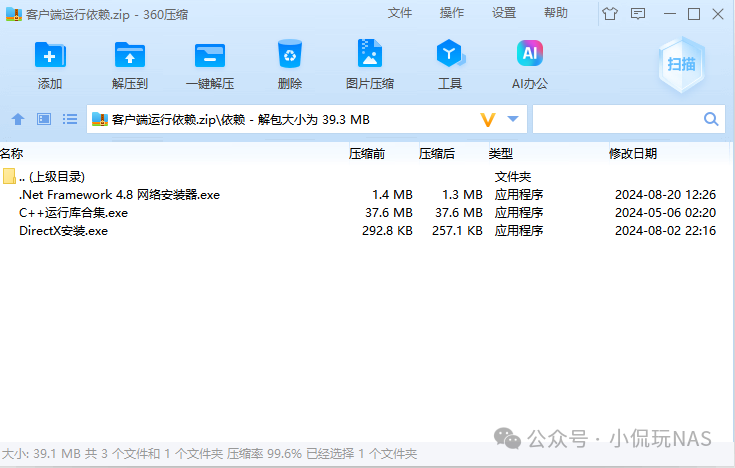The image size is (735, 468).
Task: Expand the address path dropdown arrow
Action: point(513,120)
